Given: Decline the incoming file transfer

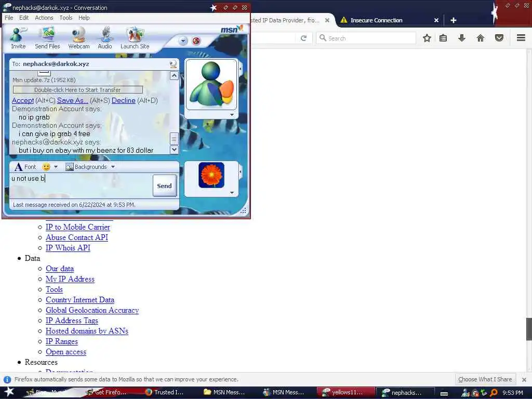Looking at the screenshot, I should coord(124,100).
